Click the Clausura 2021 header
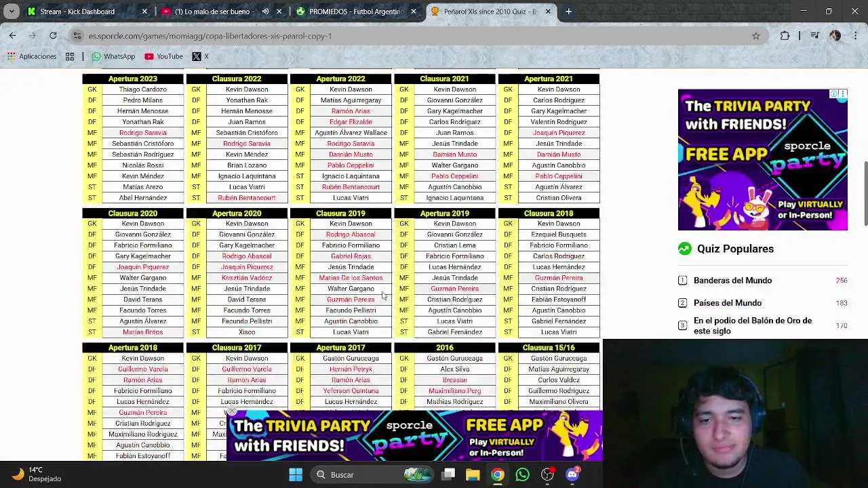The width and height of the screenshot is (868, 488). [x=445, y=79]
